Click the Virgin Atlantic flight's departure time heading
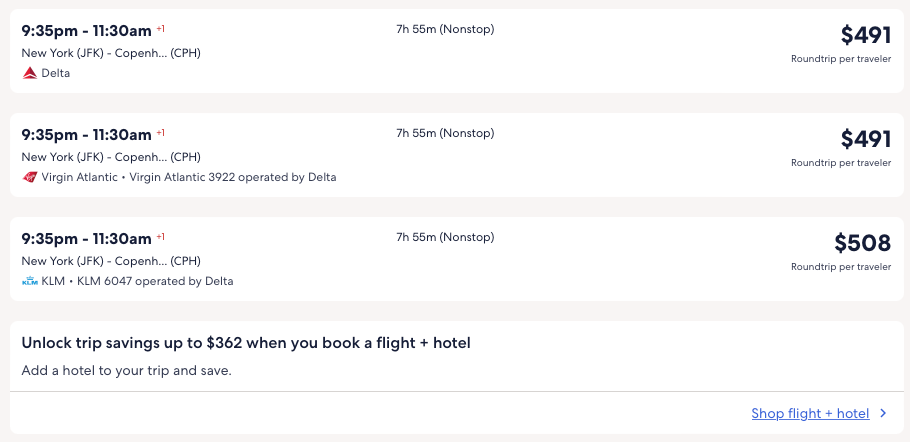This screenshot has height=442, width=910. coord(86,134)
